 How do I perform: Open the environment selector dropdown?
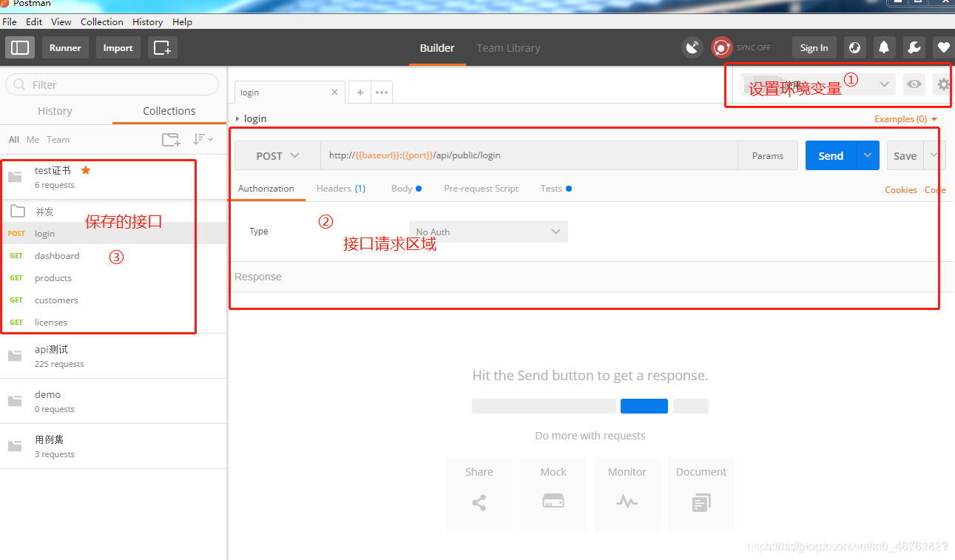(818, 84)
